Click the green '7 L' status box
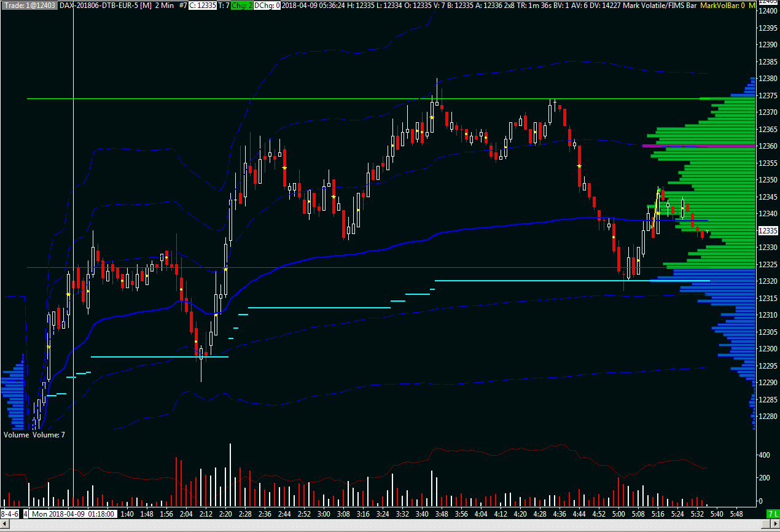Screen dimensions: 780x532 (x=772, y=514)
